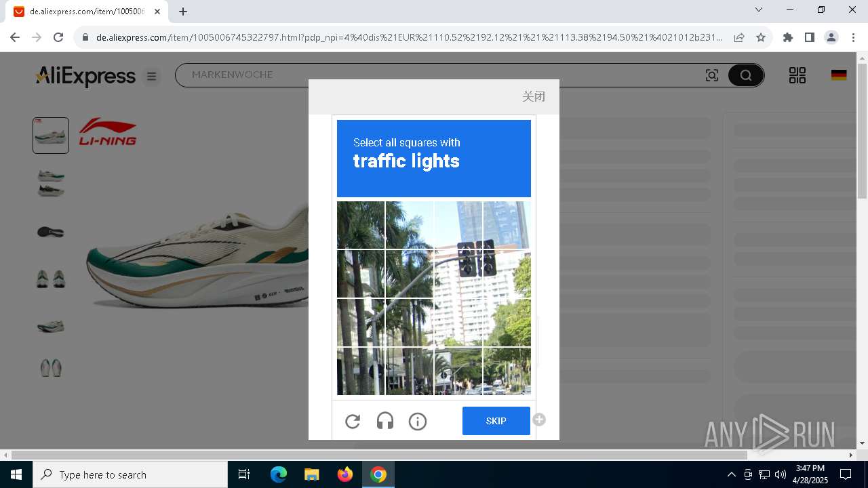Select captcha tile in third row second column
This screenshot has height=488, width=868.
[x=410, y=323]
